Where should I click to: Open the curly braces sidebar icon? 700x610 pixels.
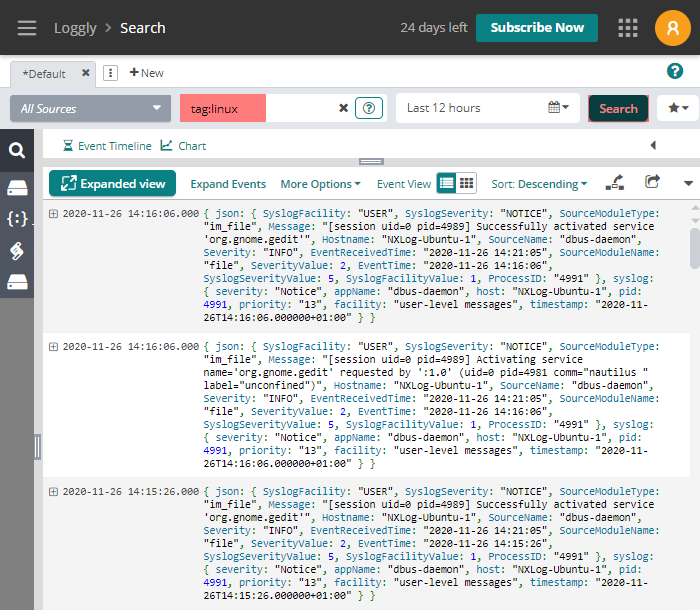(17, 218)
